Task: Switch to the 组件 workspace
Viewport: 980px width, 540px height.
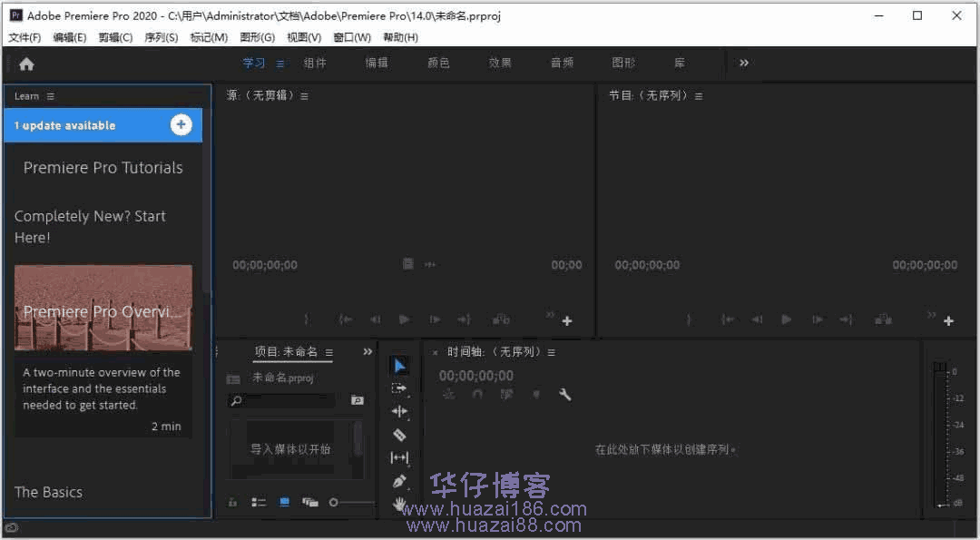Action: tap(315, 63)
